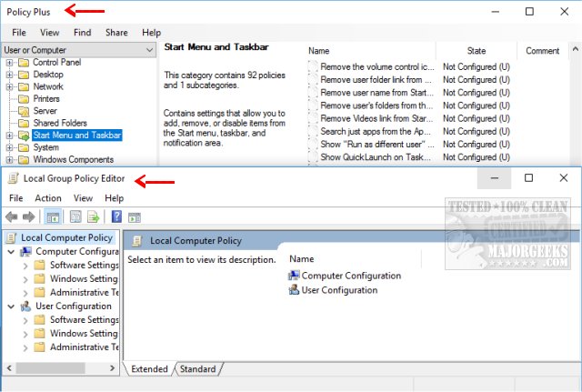Expand Windows Settings under User Configuration

click(x=25, y=334)
